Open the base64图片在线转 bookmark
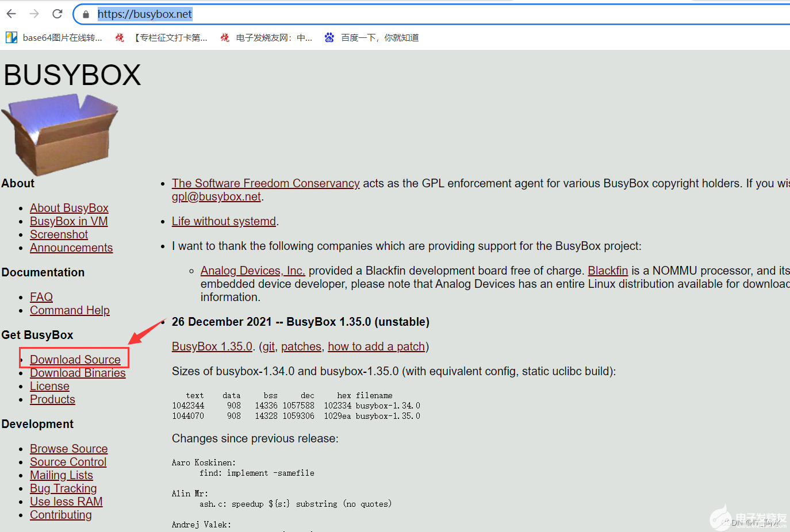Image resolution: width=790 pixels, height=532 pixels. 54,38
